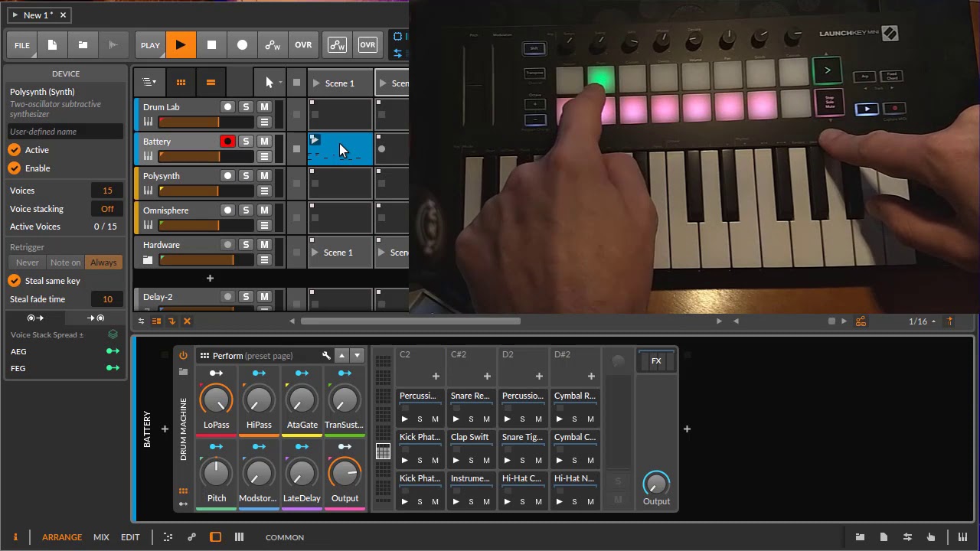Arm global record button
980x551 pixels.
pyautogui.click(x=242, y=45)
